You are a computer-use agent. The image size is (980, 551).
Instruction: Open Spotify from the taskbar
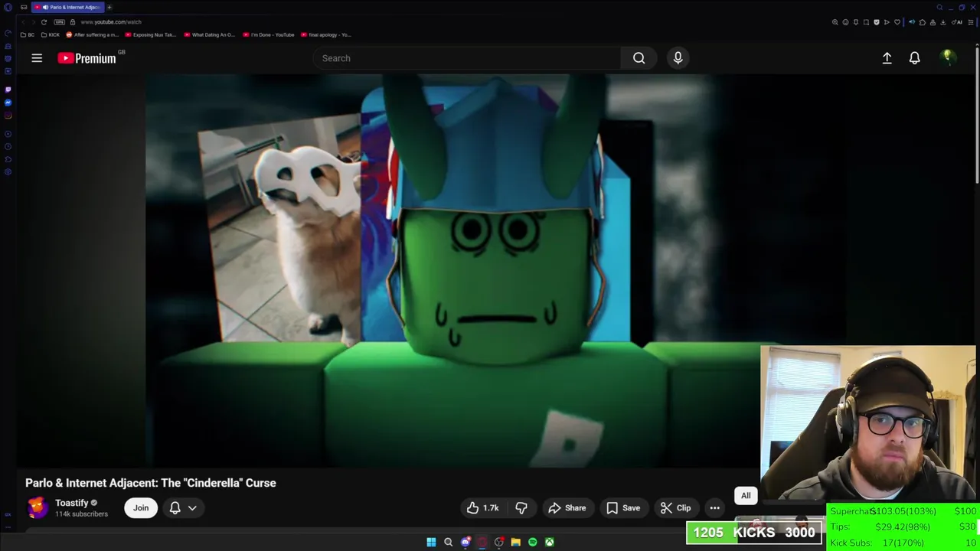532,542
